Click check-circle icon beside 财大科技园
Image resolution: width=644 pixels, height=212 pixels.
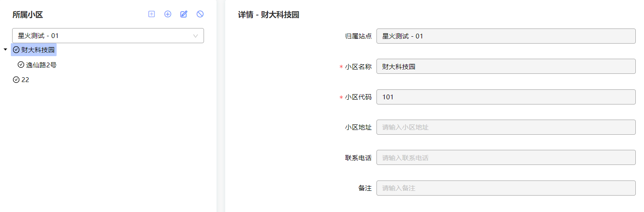(16, 50)
